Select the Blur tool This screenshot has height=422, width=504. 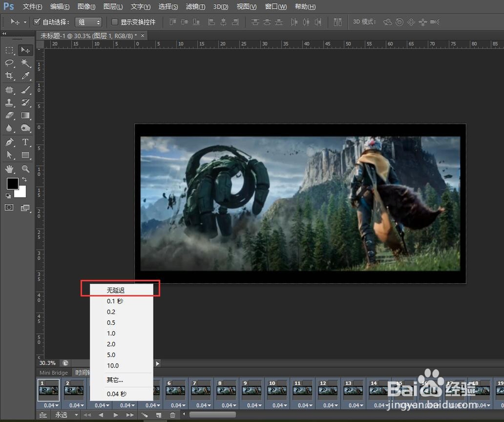pos(9,128)
